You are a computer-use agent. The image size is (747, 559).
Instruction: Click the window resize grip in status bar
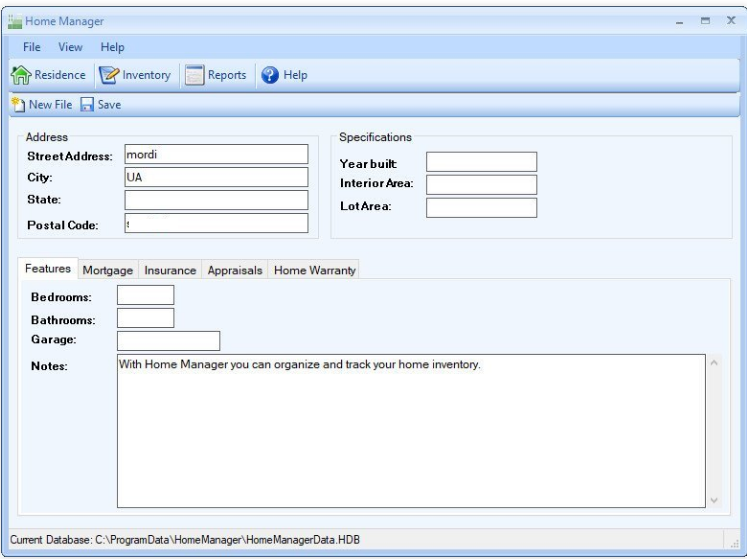734,542
